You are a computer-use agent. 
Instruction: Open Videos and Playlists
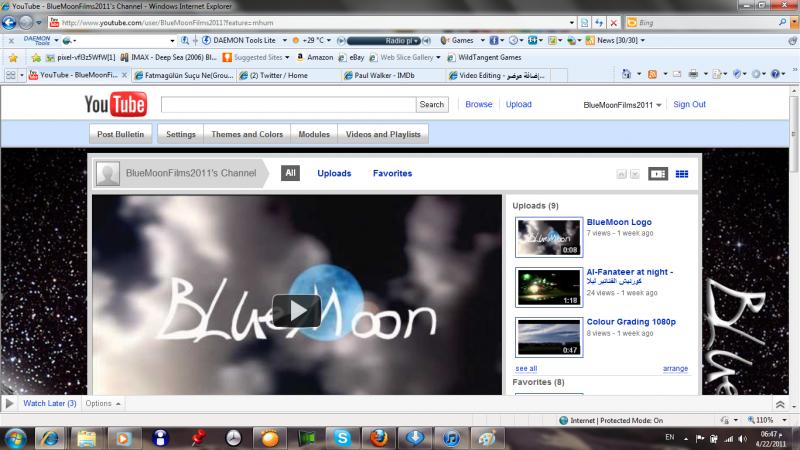coord(383,134)
